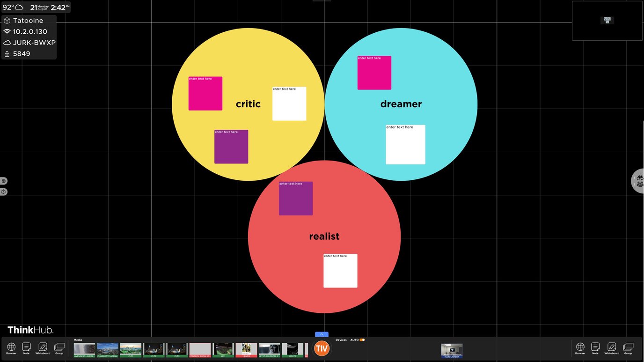Screen dimensions: 644x362
Task: Click the lower tab icon on the left edge
Action: click(x=4, y=192)
